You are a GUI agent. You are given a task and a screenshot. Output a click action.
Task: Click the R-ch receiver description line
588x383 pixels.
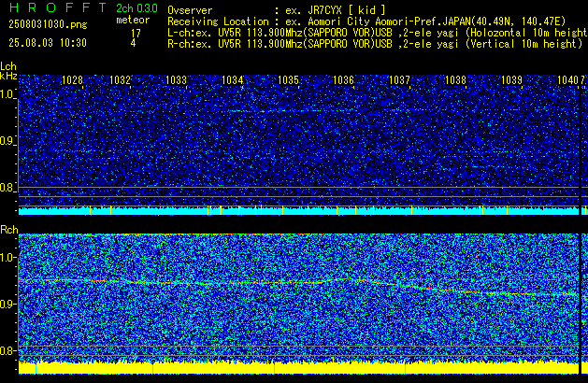[x=375, y=44]
